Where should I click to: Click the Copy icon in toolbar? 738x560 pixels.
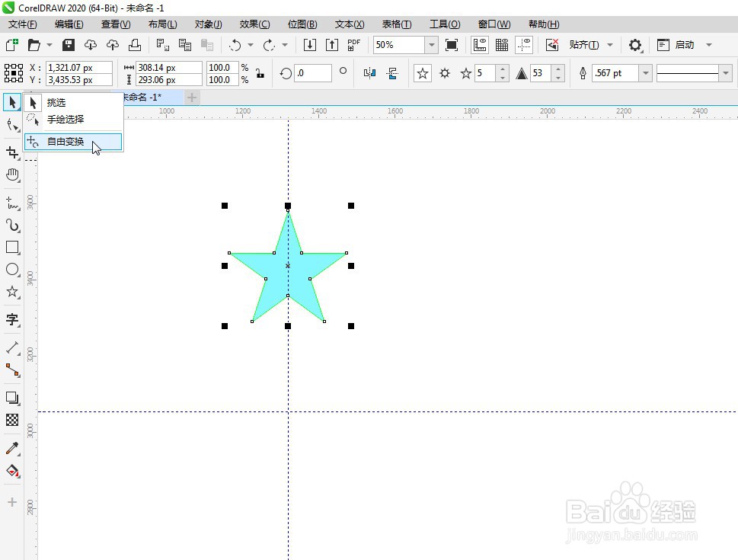point(185,45)
